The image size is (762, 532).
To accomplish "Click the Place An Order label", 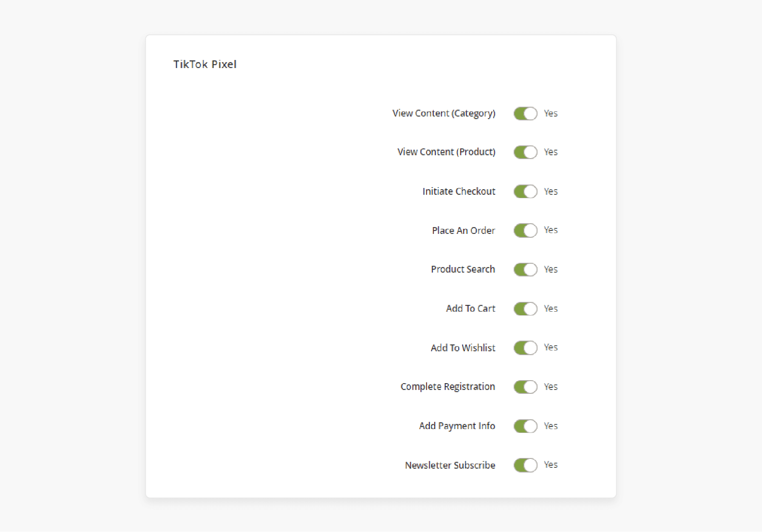I will [463, 230].
